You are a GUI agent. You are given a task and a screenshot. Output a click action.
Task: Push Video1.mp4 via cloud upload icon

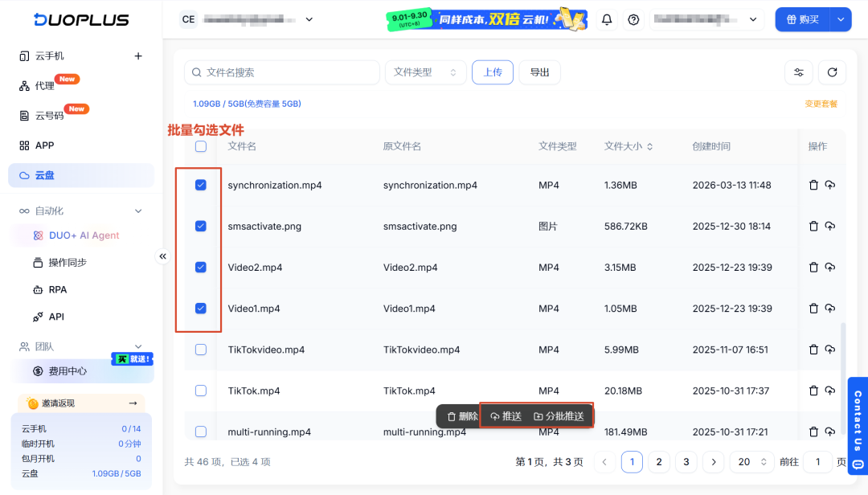[829, 309]
